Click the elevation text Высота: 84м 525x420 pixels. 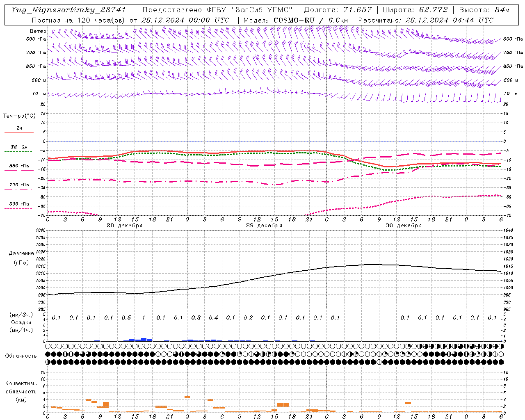[484, 10]
